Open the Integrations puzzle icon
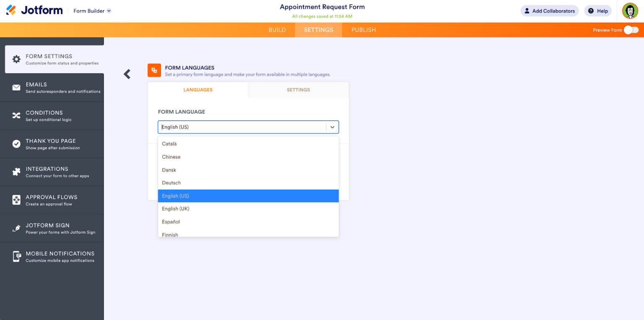This screenshot has height=320, width=644. (16, 172)
